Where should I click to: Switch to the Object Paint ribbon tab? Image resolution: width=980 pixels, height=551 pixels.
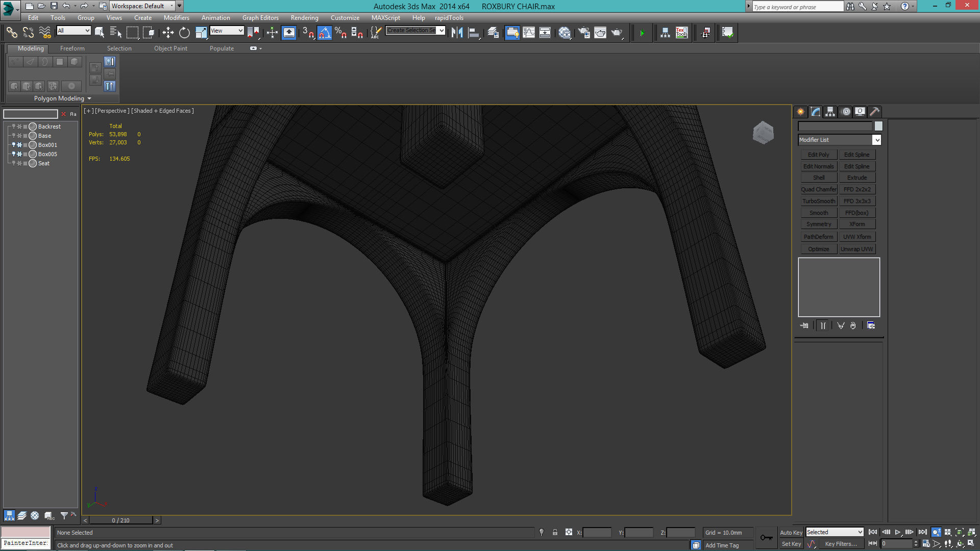[170, 48]
